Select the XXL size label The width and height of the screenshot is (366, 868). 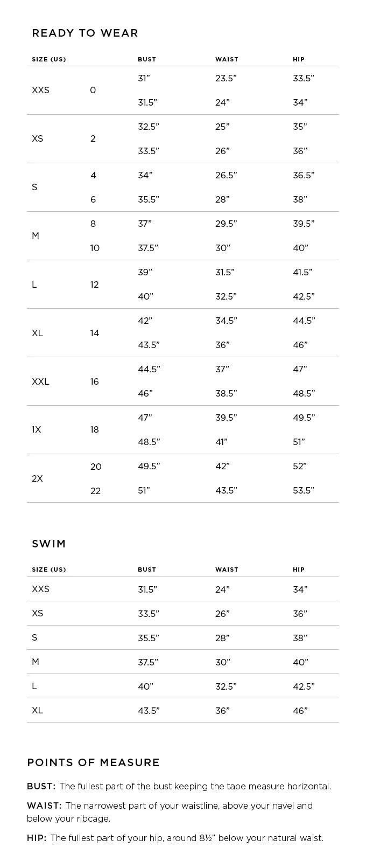(40, 381)
